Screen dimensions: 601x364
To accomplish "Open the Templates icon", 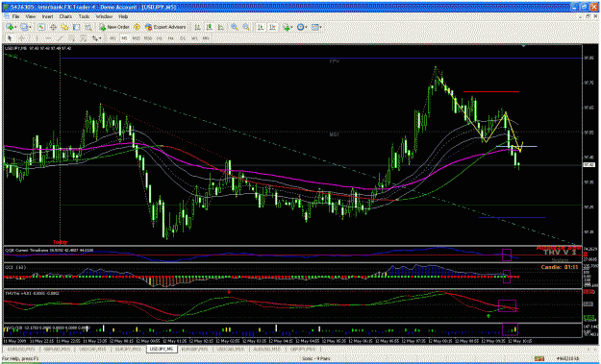I will 315,27.
